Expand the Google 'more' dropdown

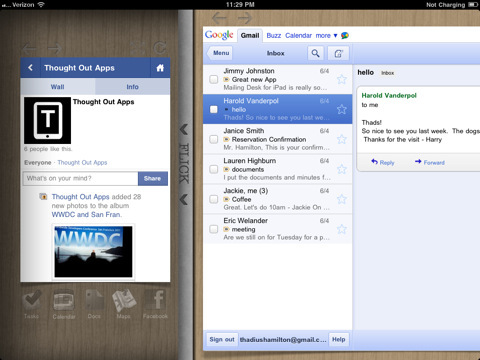pyautogui.click(x=326, y=36)
